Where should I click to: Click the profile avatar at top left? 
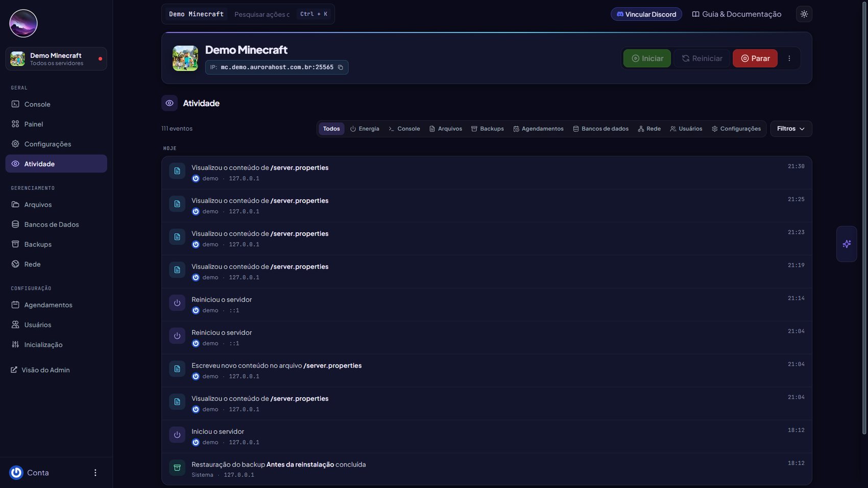coord(23,23)
